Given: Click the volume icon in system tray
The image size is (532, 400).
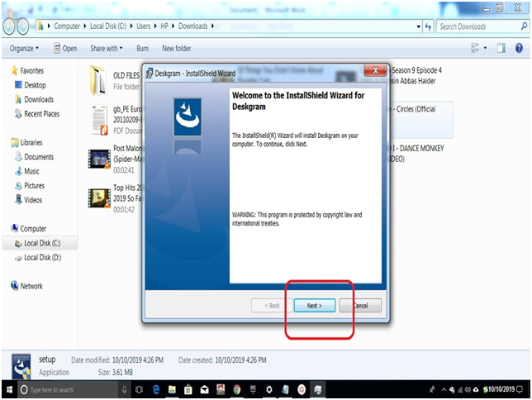Looking at the screenshot, I should pos(468,389).
